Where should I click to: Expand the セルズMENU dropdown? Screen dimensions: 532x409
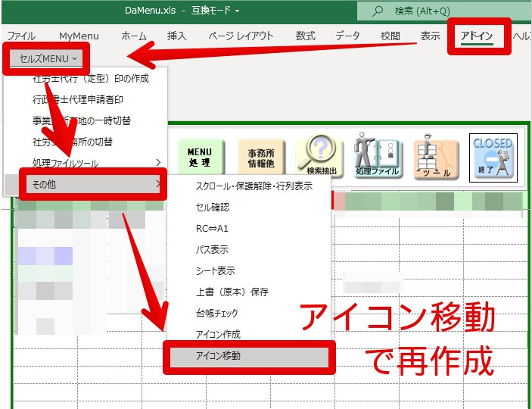(x=46, y=59)
